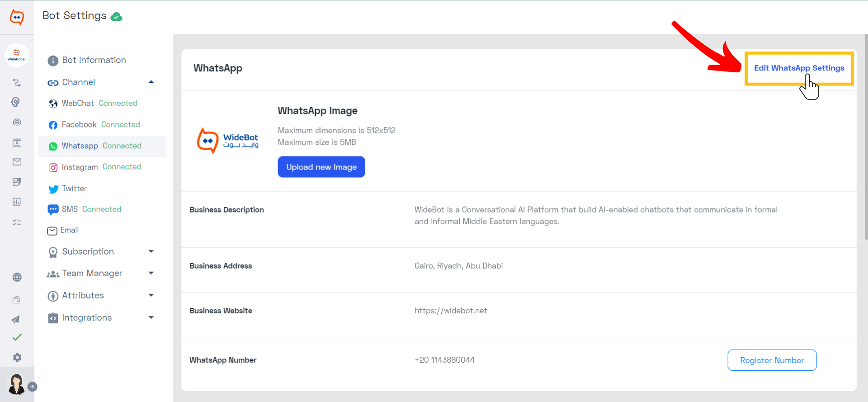This screenshot has width=868, height=402.
Task: Open the Integrations menu label
Action: click(87, 317)
